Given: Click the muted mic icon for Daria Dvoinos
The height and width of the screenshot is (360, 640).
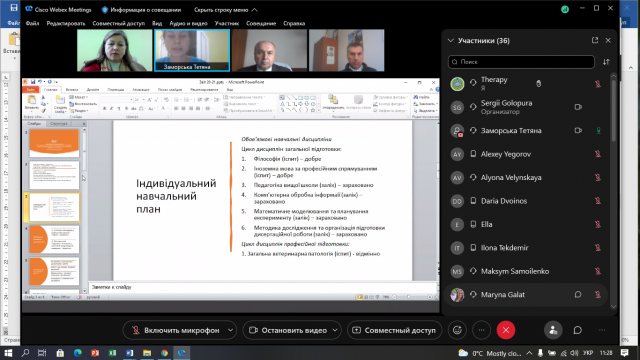Looking at the screenshot, I should pyautogui.click(x=598, y=201).
